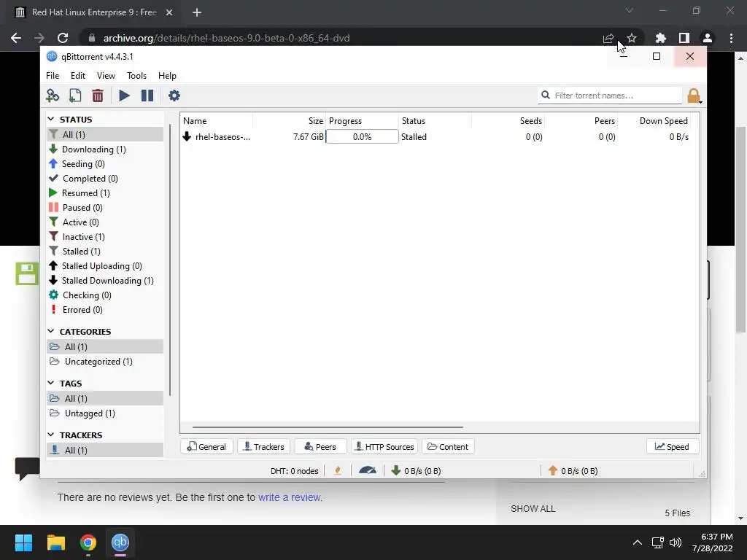Click Chrome's share page icon
The width and height of the screenshot is (747, 560).
click(608, 38)
